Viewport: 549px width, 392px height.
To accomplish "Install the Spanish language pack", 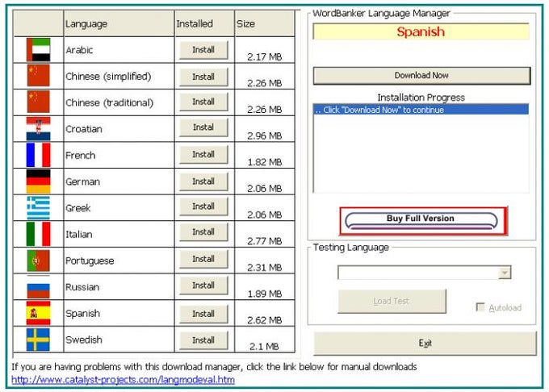I will (203, 314).
